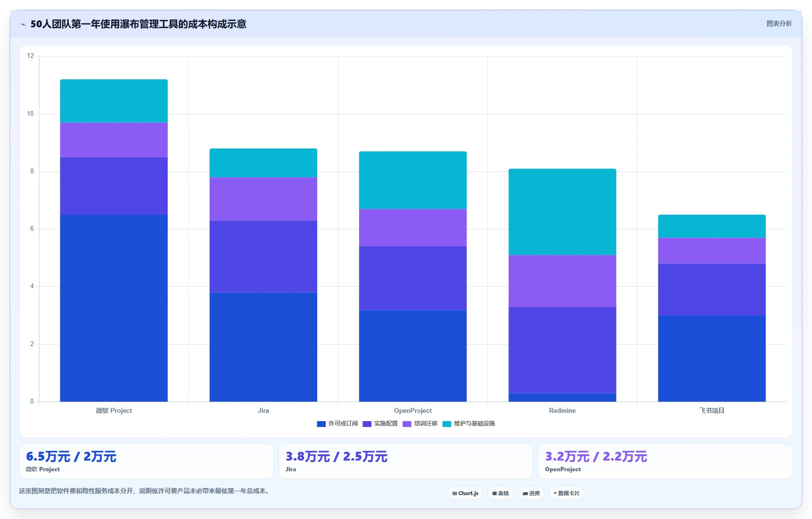Image resolution: width=812 pixels, height=519 pixels.
Task: Toggle the 培训迁移 legend item
Action: [x=420, y=424]
